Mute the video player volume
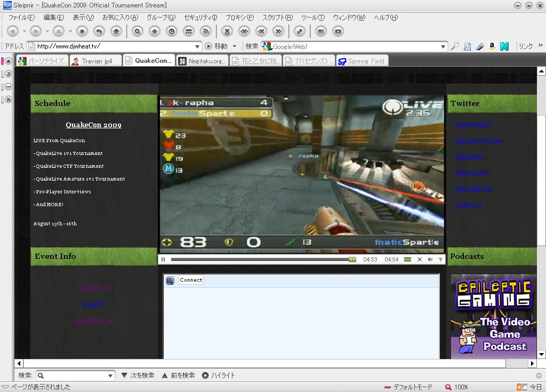 (x=430, y=259)
